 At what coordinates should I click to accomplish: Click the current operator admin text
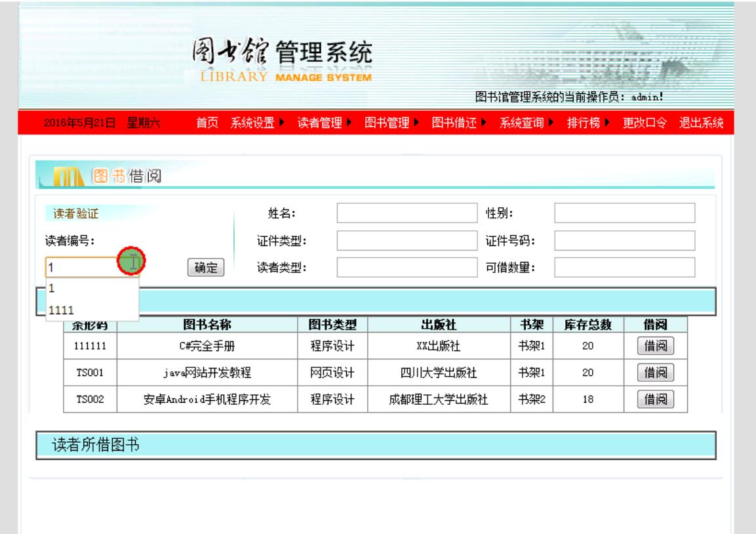click(x=569, y=96)
